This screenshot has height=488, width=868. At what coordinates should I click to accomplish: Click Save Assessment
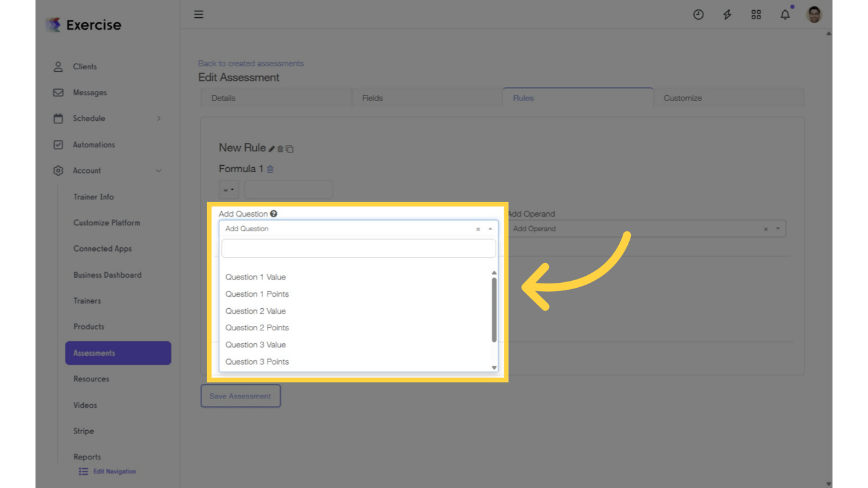click(x=240, y=395)
